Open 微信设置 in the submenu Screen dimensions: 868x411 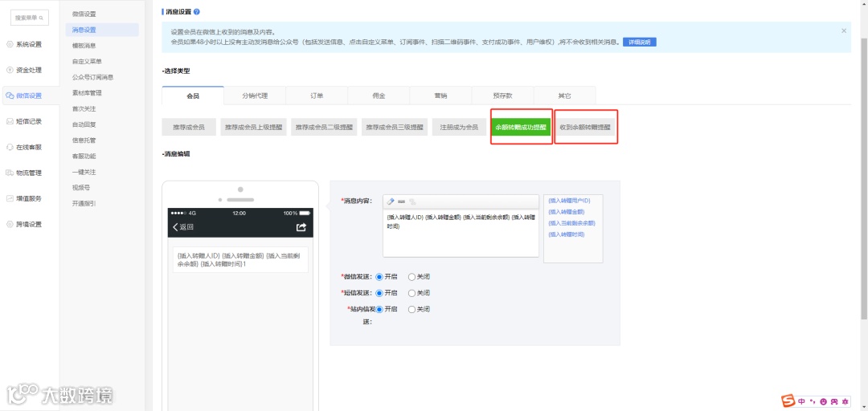84,14
